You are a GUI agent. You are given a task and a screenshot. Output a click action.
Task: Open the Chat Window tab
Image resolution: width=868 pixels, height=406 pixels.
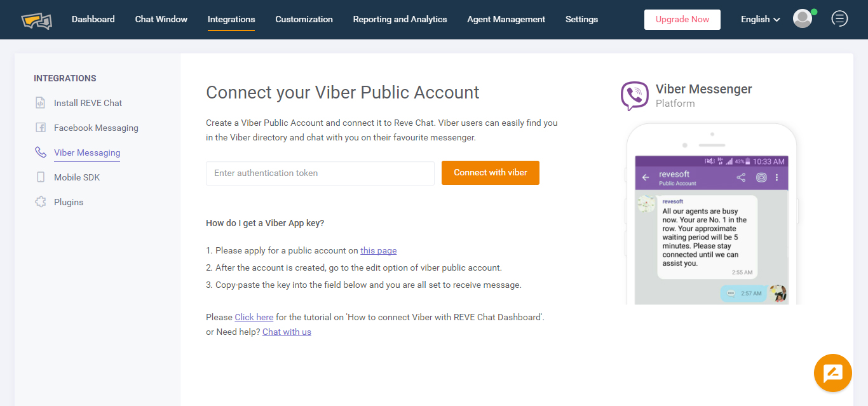(x=161, y=19)
